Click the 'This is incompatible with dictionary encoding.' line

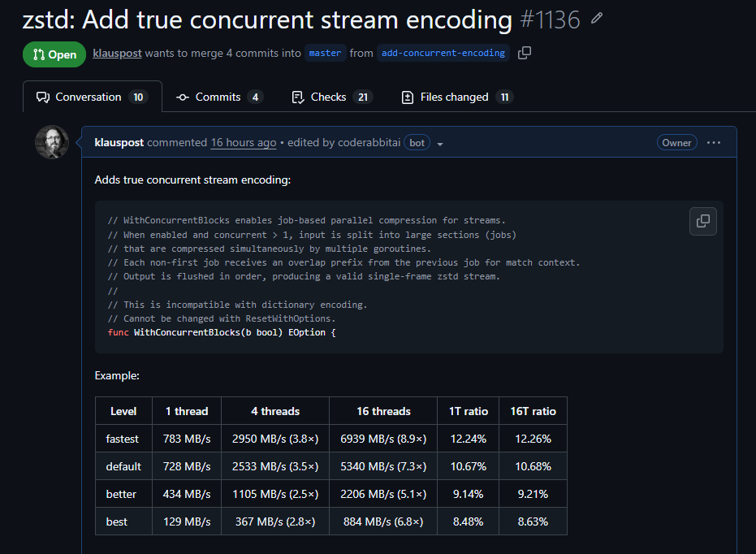237,305
